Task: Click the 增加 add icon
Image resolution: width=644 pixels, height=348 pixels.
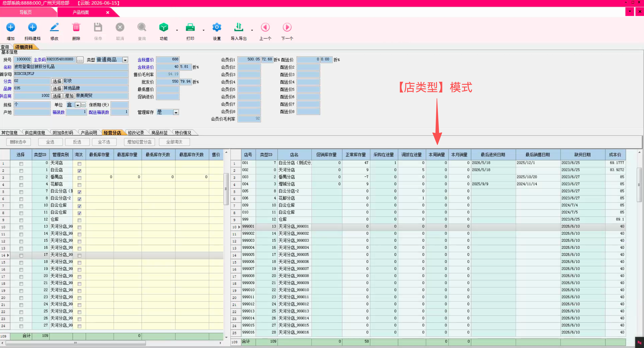Action: (x=10, y=27)
